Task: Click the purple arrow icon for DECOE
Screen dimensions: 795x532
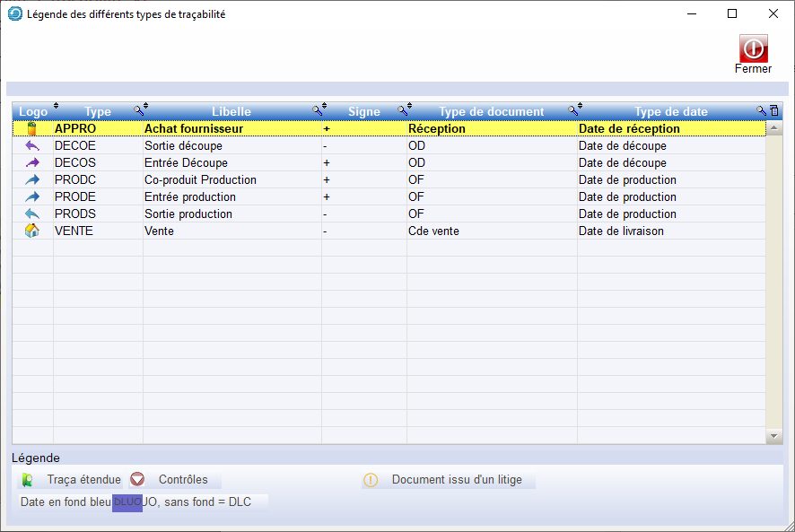Action: (32, 146)
